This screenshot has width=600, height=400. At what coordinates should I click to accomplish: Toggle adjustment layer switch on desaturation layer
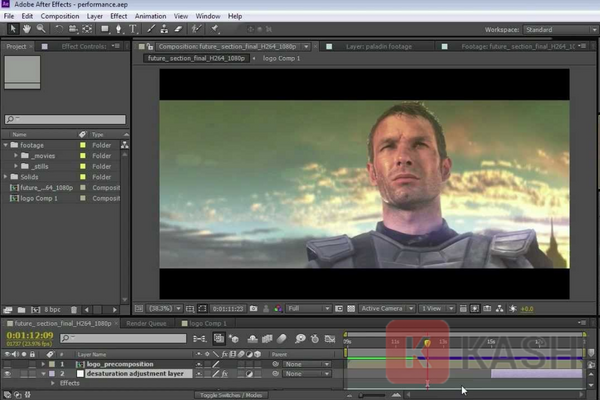click(x=249, y=374)
